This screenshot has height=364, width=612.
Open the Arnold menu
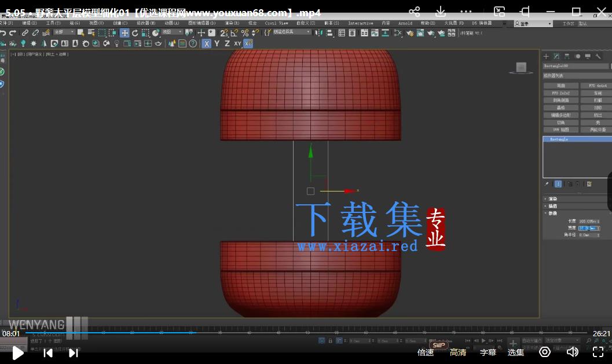[x=405, y=23]
